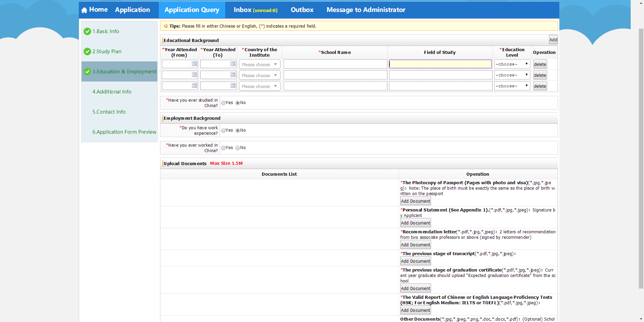
Task: Delete the second education row
Action: 540,75
